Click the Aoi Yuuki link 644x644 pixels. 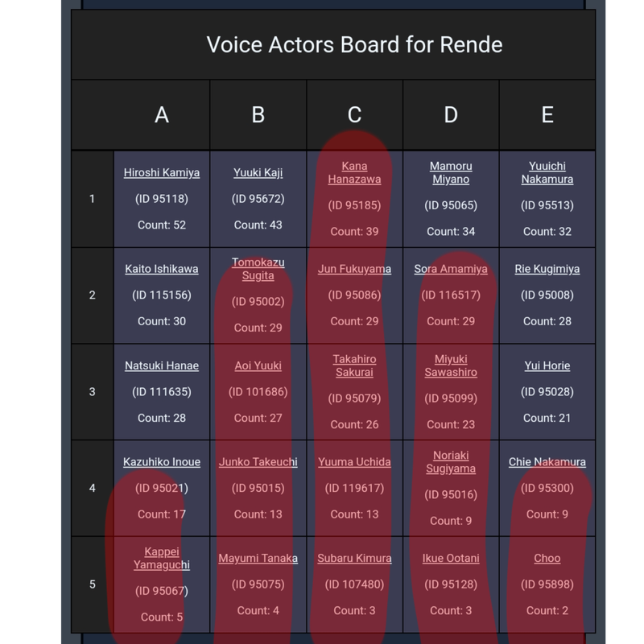258,365
